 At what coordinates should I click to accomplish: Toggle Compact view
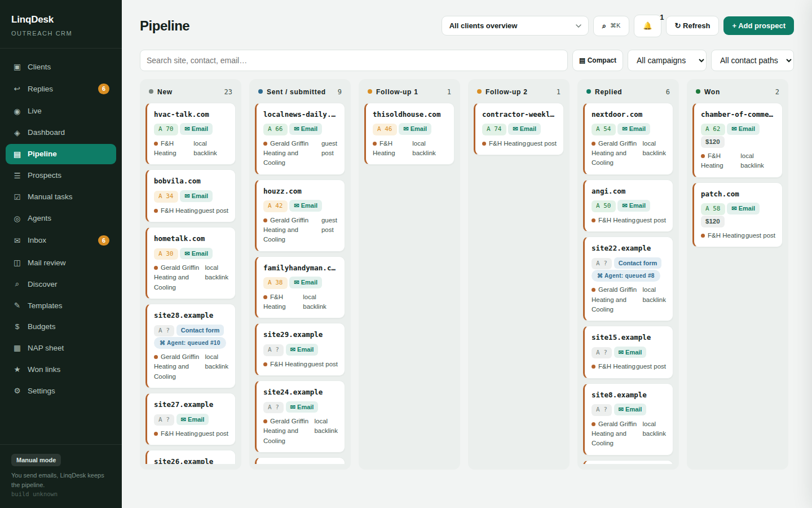pos(598,60)
